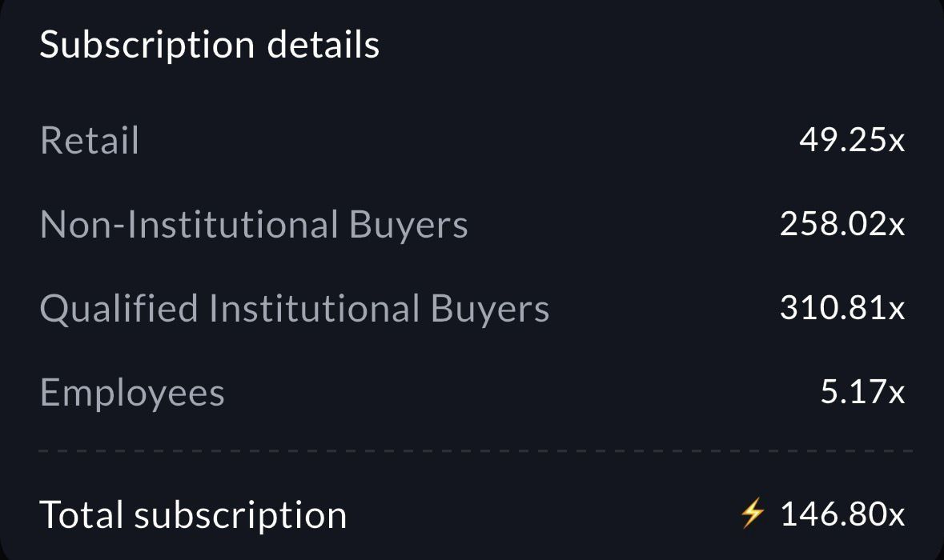Click "subscription" in the Total subscription label
The width and height of the screenshot is (944, 560).
(x=240, y=514)
